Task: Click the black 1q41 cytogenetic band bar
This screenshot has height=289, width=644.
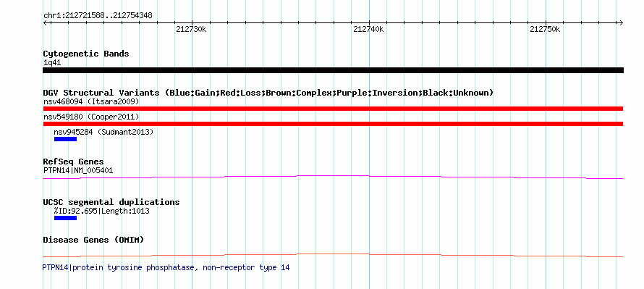Action: pyautogui.click(x=333, y=70)
